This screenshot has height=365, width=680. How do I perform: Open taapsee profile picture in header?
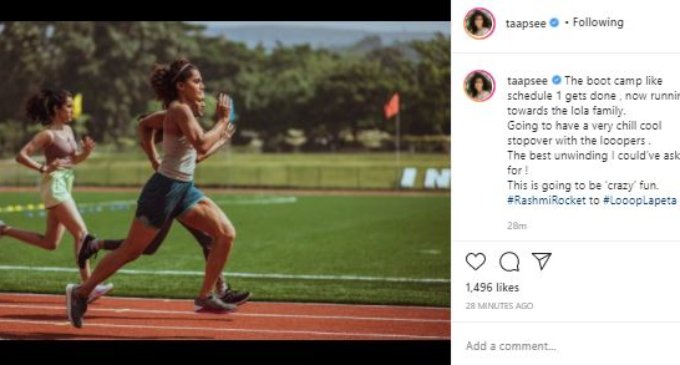[x=479, y=23]
